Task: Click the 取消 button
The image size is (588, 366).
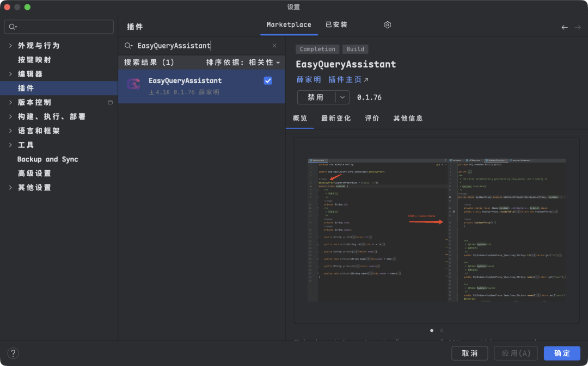Action: pos(469,353)
